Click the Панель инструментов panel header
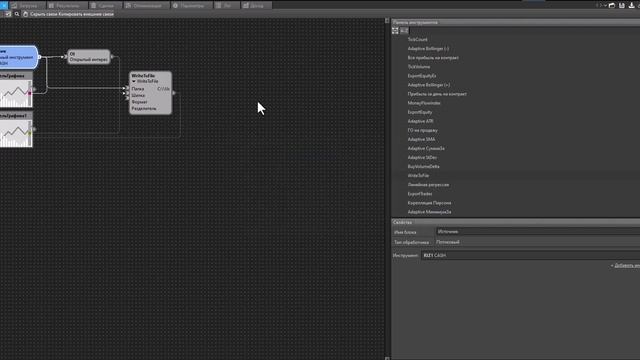This screenshot has width=640, height=360. pos(516,22)
